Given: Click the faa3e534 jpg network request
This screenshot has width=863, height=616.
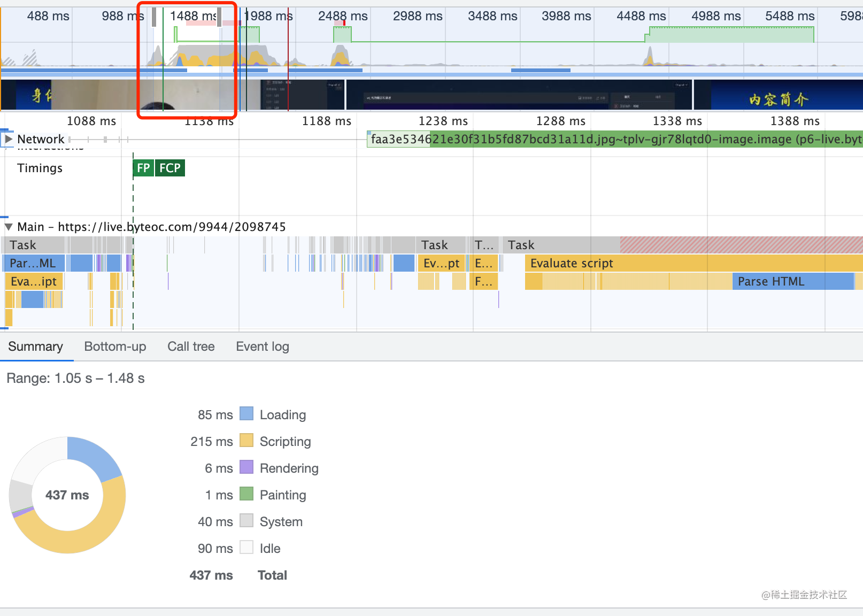Looking at the screenshot, I should tap(615, 139).
